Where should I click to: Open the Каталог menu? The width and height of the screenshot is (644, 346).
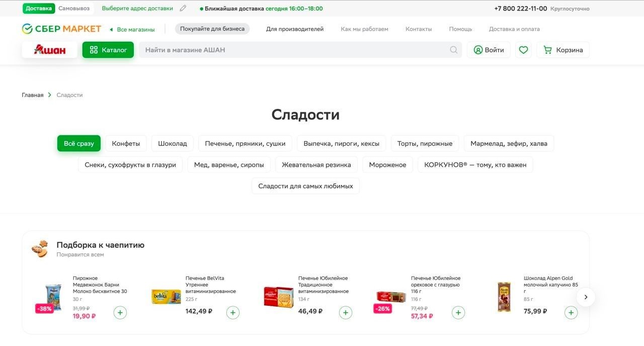click(x=108, y=50)
